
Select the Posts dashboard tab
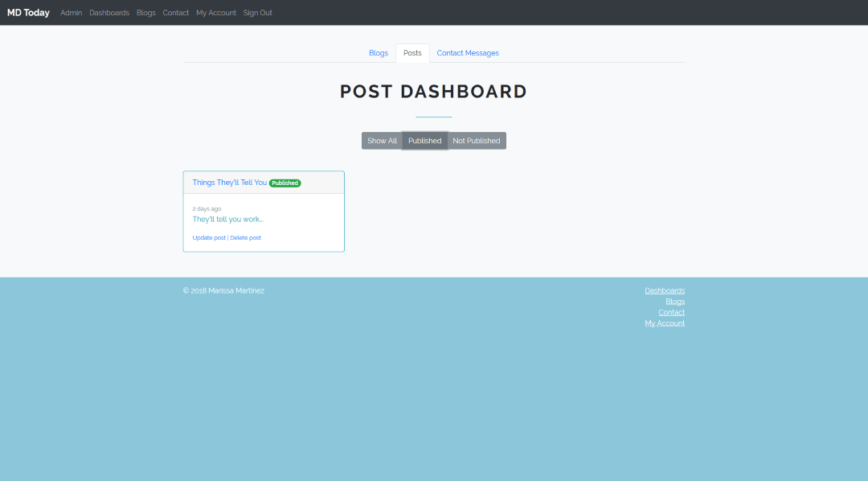coord(412,53)
